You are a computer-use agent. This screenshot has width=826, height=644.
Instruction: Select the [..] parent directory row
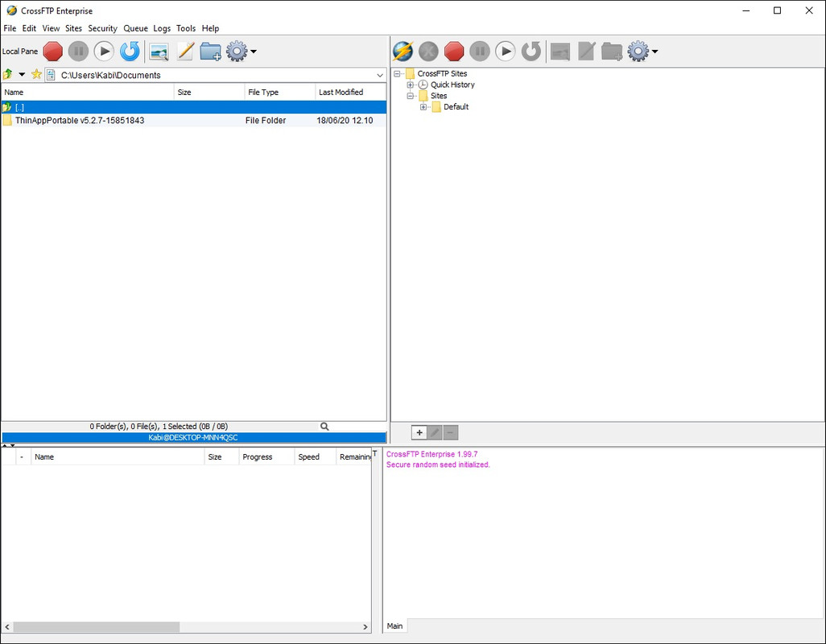tap(194, 107)
